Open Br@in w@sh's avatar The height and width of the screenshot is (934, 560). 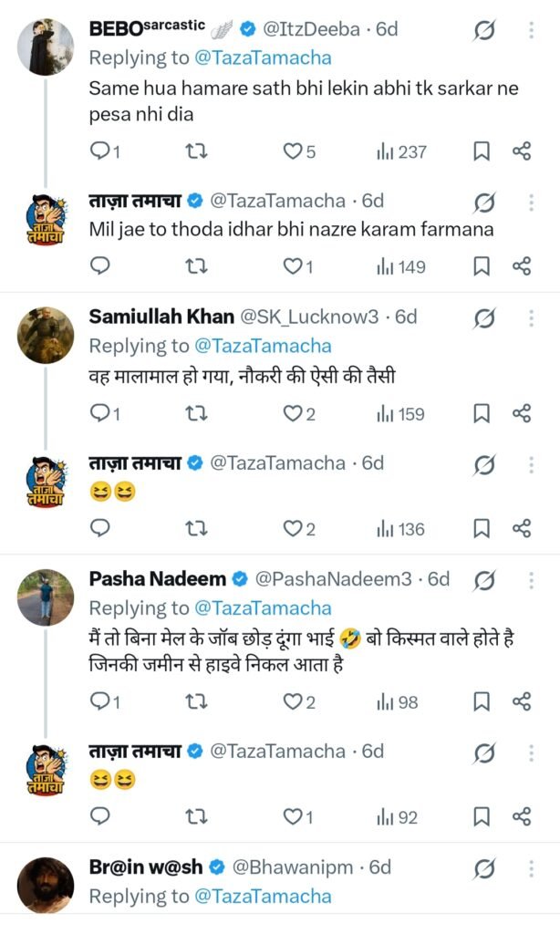point(46,884)
